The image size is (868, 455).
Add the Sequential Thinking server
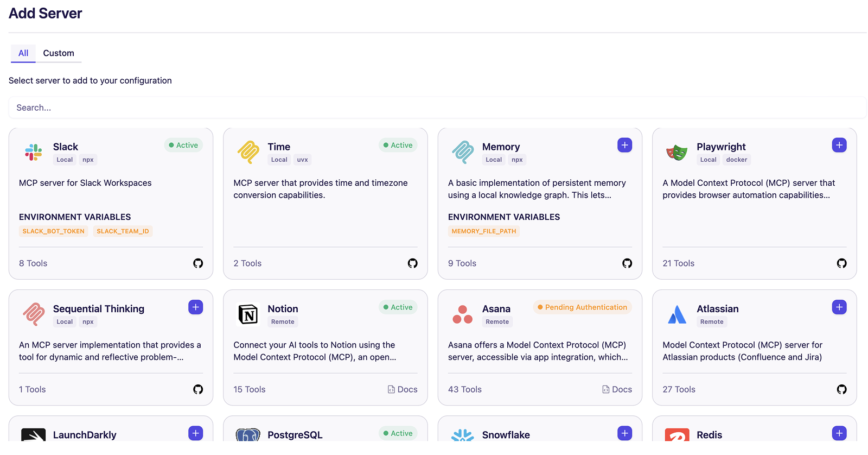pyautogui.click(x=196, y=307)
